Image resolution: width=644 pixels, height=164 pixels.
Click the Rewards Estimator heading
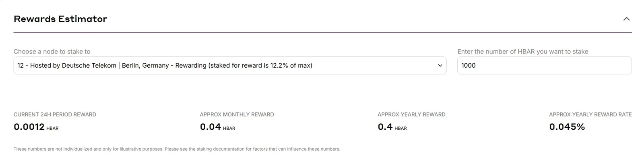pyautogui.click(x=60, y=19)
